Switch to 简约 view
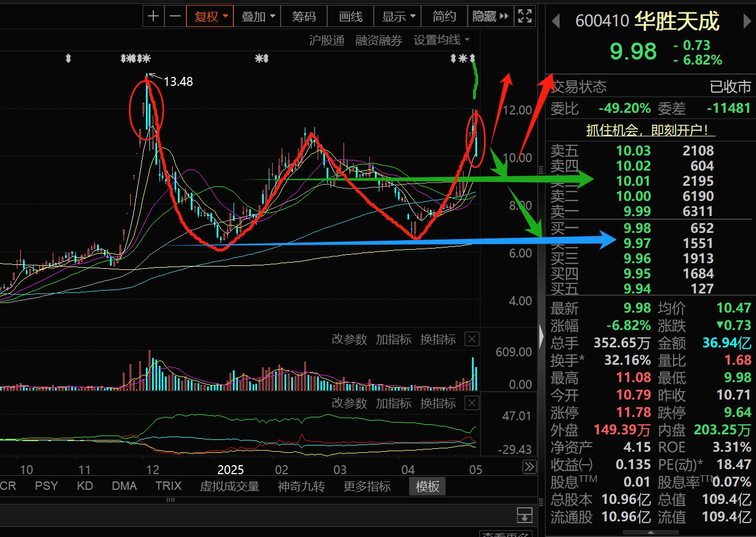Screen dimensions: 756x537 444,16
